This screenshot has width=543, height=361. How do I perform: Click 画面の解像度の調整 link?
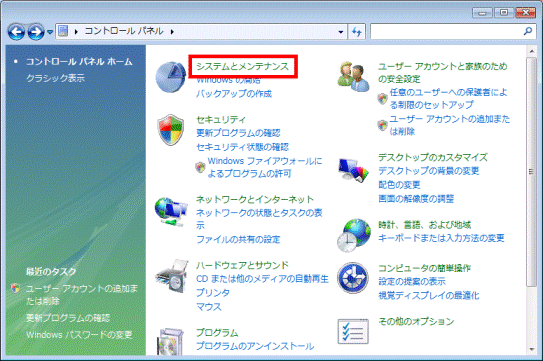coord(416,199)
